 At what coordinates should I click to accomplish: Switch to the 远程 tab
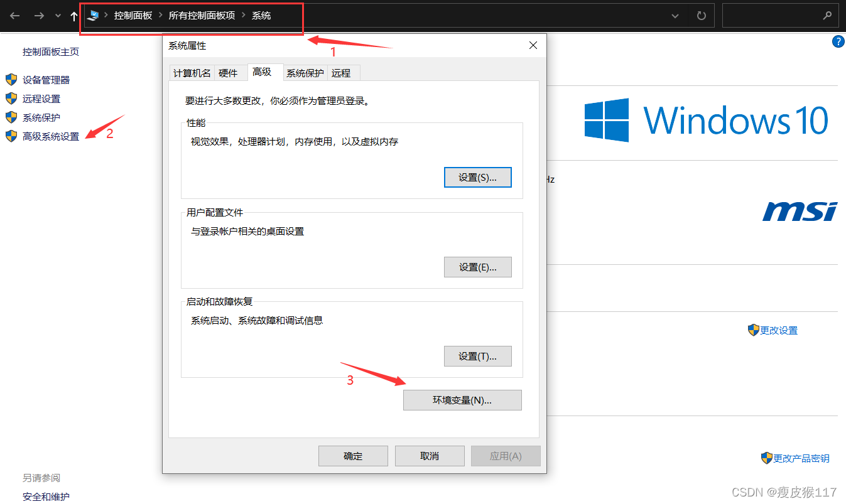coord(342,73)
